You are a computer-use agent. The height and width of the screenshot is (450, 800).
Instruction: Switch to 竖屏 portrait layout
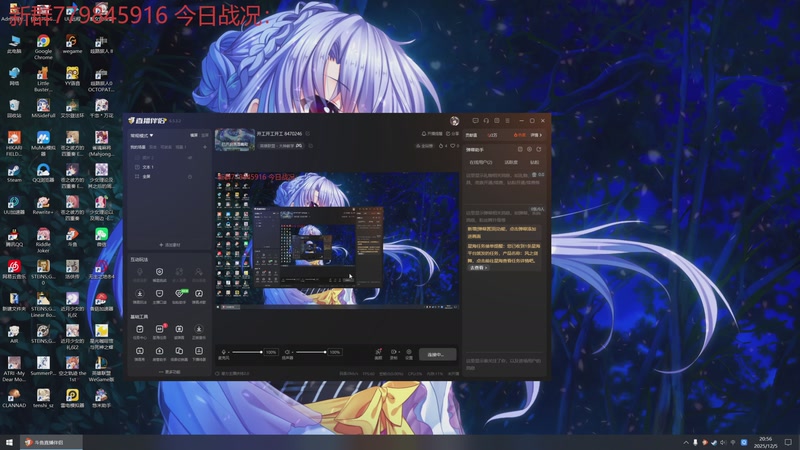(205, 135)
